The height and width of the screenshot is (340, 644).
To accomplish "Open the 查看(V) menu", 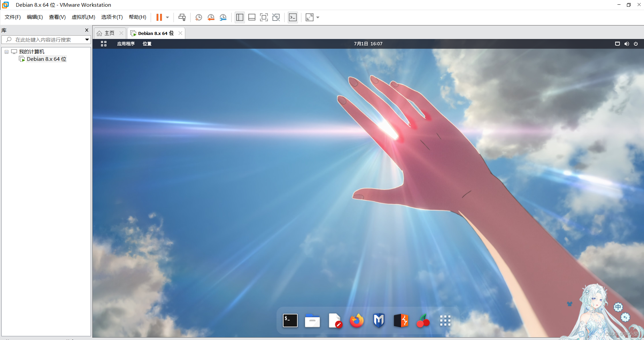I will (57, 17).
